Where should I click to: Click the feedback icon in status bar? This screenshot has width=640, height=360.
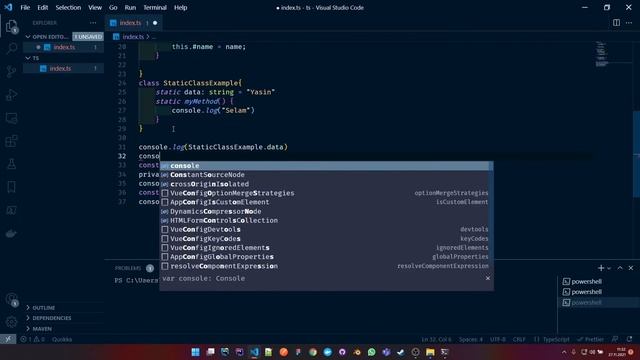(615, 339)
